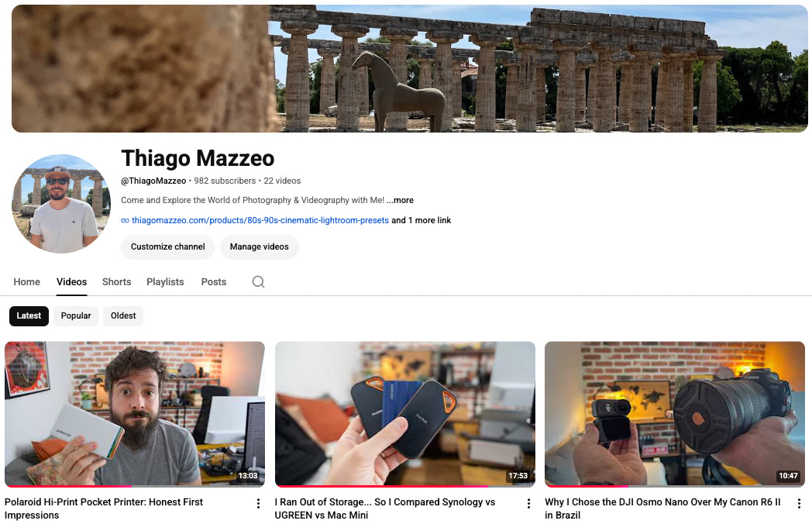Open the thiagomazzeo.com lightroom presets link
The width and height of the screenshot is (812, 524).
(x=260, y=220)
